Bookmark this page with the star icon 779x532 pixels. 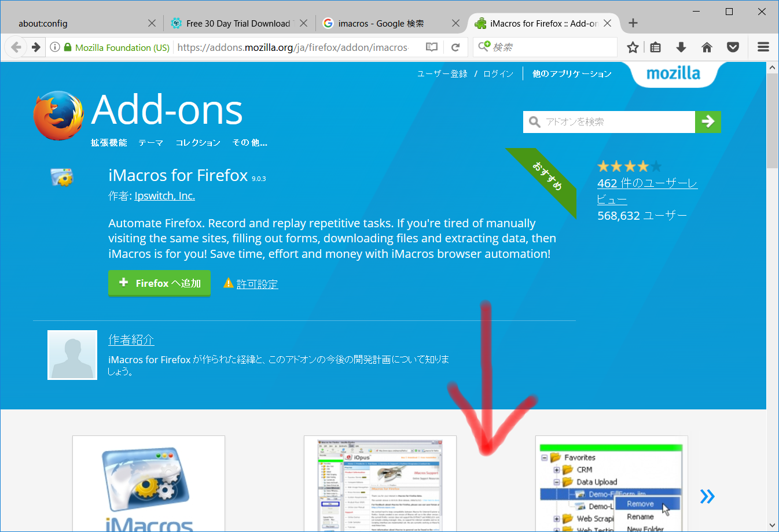click(x=633, y=47)
